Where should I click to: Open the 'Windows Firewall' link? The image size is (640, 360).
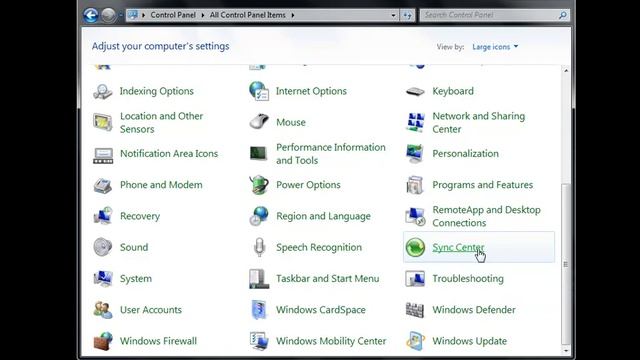tap(158, 341)
